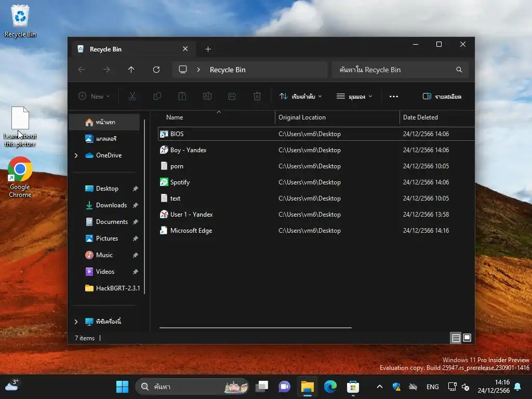
Task: Go back with the left arrow
Action: pos(82,70)
